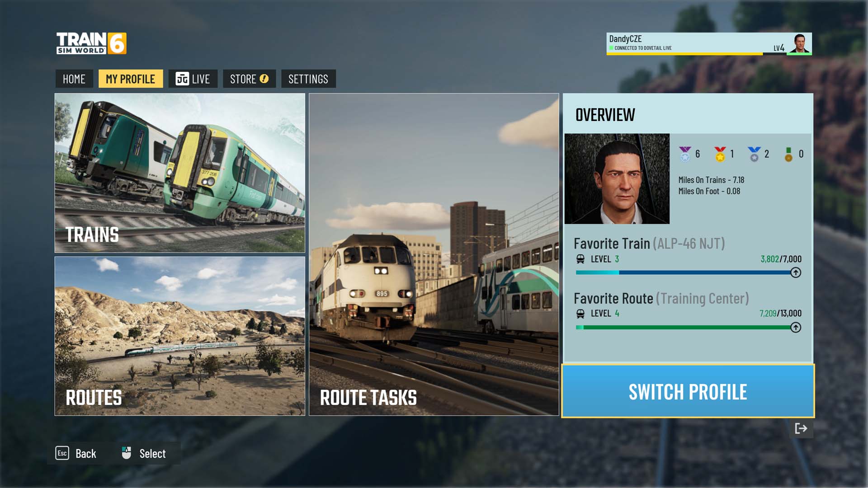This screenshot has height=488, width=868.
Task: Click the Train Sim World 6 logo
Action: 91,43
